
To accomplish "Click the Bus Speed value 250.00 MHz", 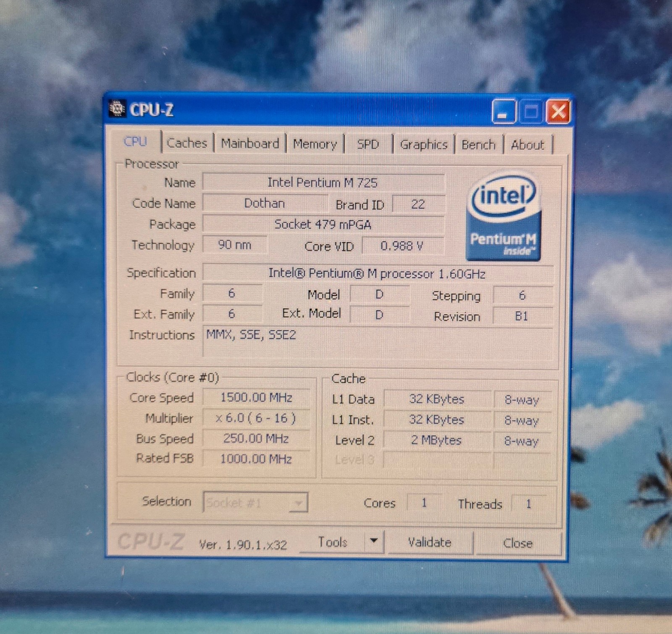I will 256,438.
